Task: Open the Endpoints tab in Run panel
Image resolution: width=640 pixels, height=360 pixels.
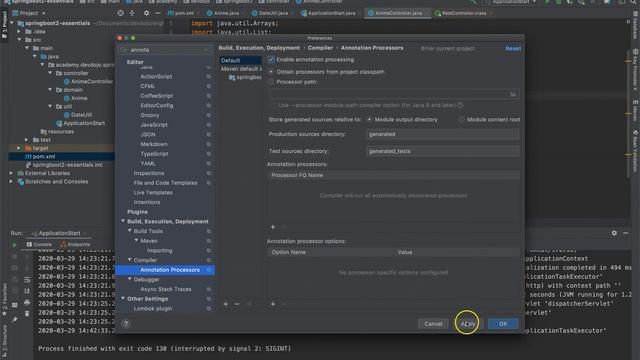Action: coord(76,244)
